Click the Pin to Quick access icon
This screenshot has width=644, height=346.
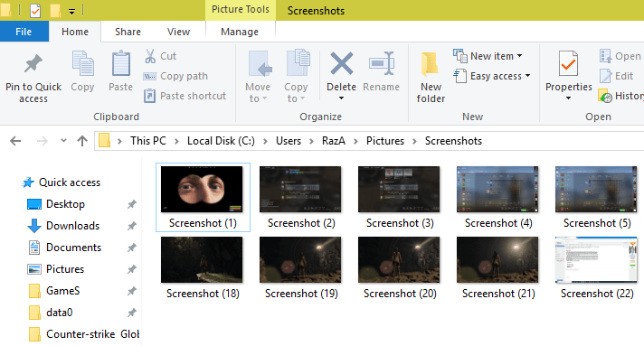[33, 63]
